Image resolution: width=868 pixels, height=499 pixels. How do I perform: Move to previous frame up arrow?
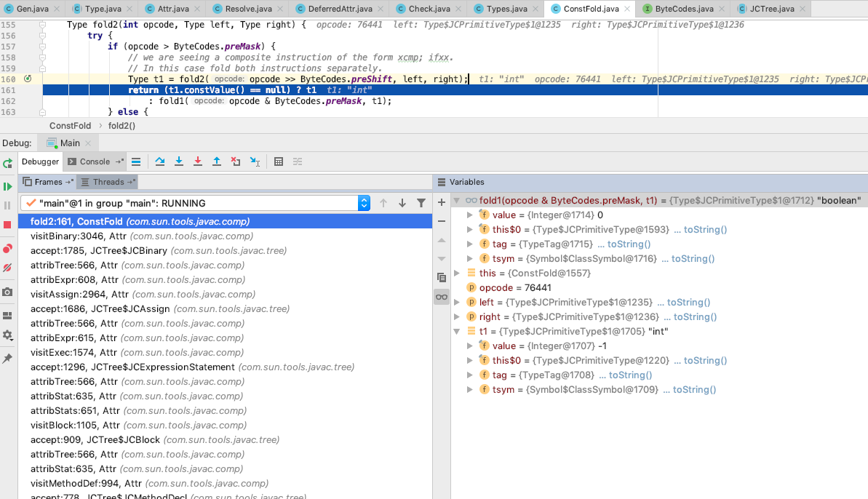click(x=383, y=203)
